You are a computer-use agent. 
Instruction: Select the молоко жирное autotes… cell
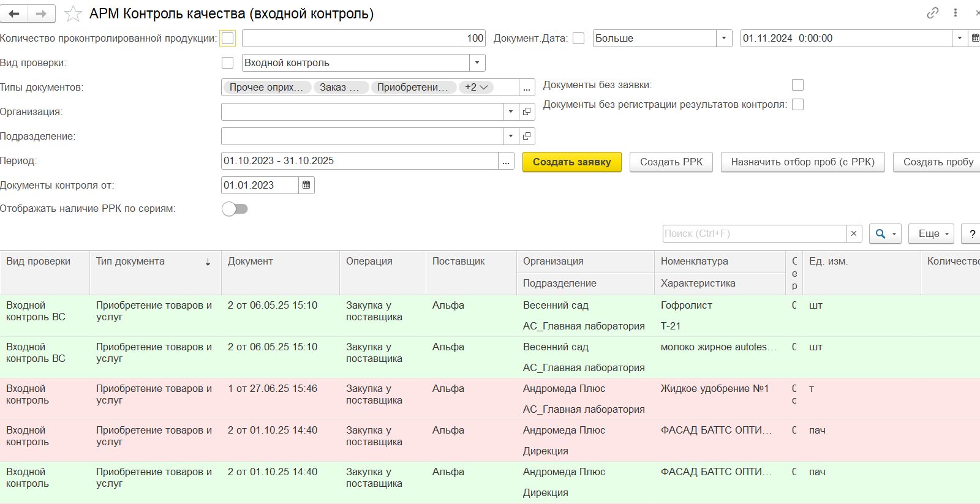pos(718,347)
